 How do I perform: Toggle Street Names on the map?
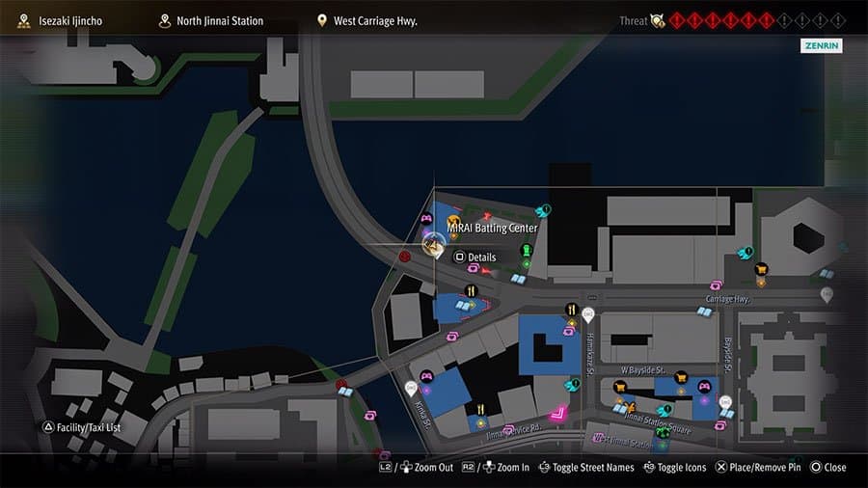(586, 468)
